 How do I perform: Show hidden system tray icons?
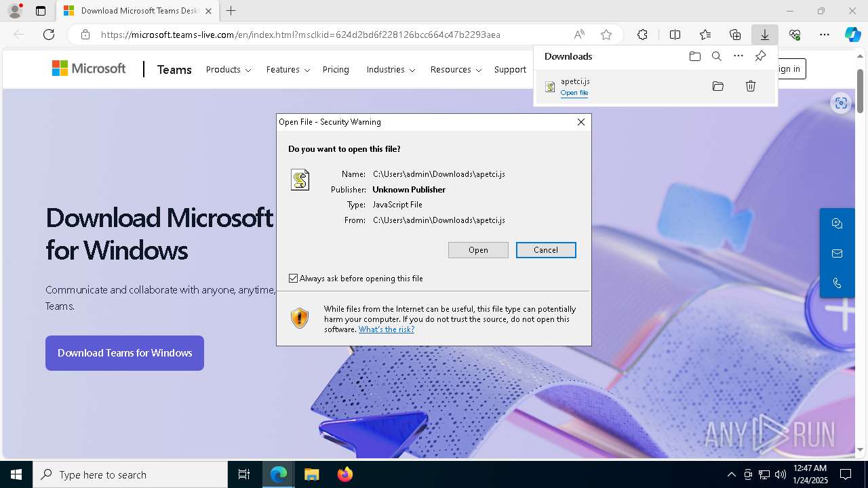pyautogui.click(x=731, y=474)
